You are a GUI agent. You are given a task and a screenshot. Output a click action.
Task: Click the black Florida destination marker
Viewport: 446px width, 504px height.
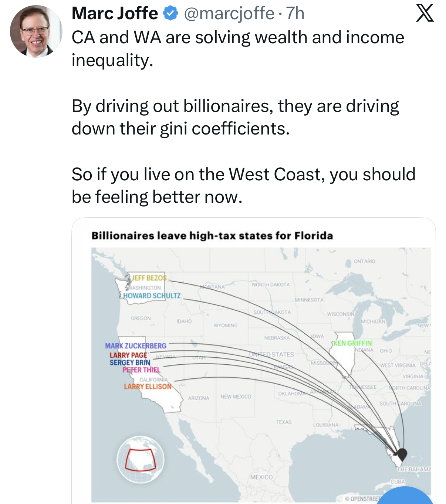pyautogui.click(x=402, y=454)
